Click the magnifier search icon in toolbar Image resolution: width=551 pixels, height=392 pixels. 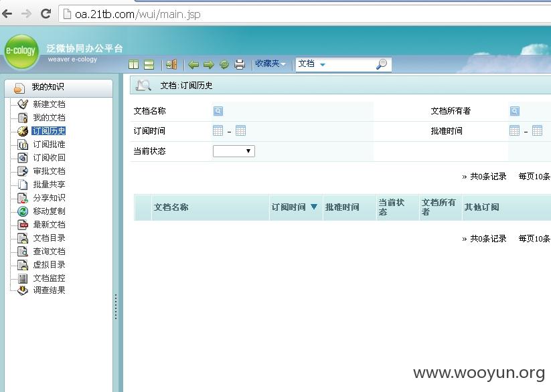[x=382, y=64]
